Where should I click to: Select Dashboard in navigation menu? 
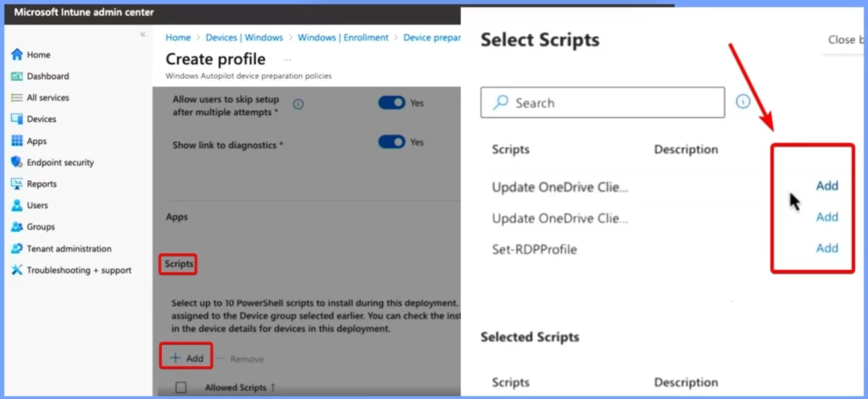tap(48, 75)
